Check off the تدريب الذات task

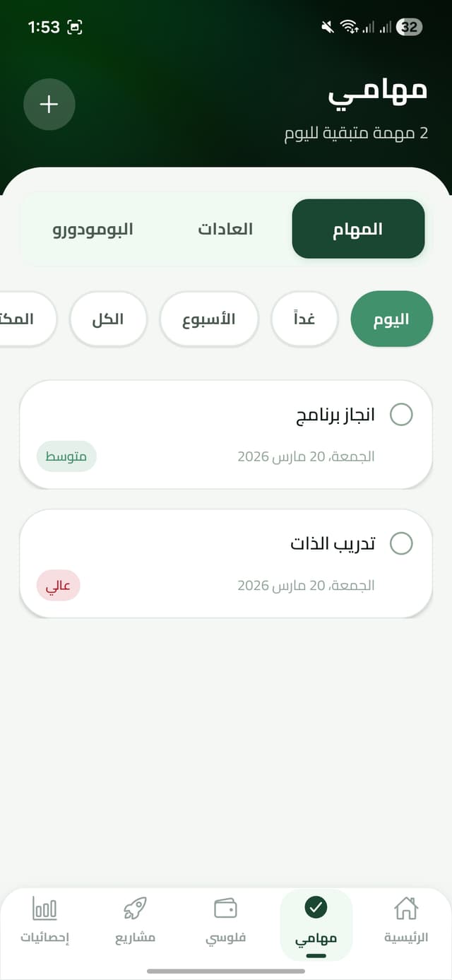(x=401, y=544)
